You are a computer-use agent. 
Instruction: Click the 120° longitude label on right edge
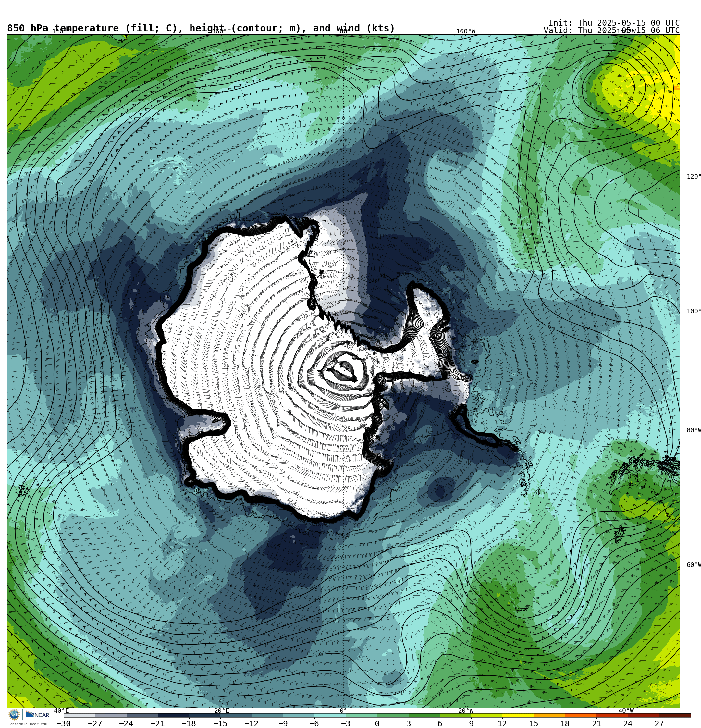[694, 177]
